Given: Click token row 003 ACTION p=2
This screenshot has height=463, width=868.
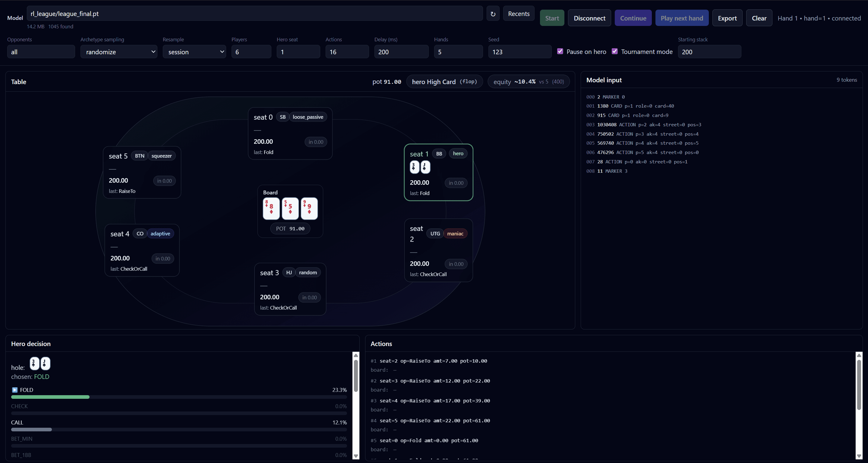Looking at the screenshot, I should 644,125.
